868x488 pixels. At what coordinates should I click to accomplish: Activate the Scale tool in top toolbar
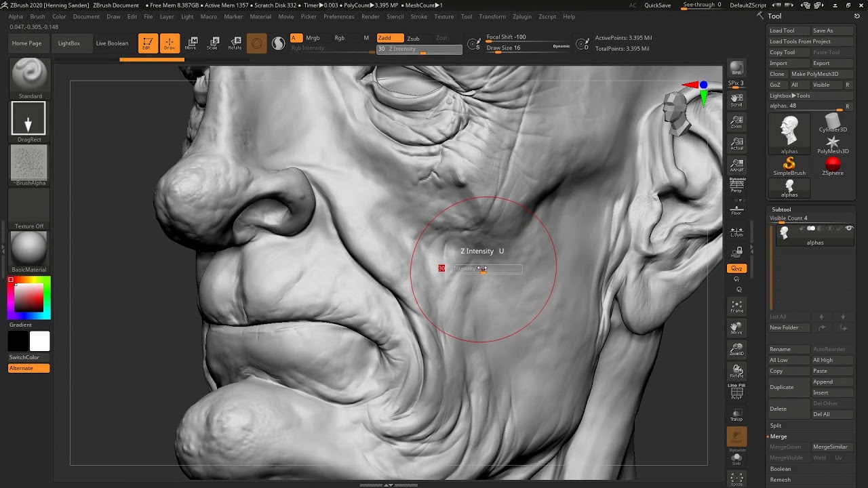(x=212, y=43)
